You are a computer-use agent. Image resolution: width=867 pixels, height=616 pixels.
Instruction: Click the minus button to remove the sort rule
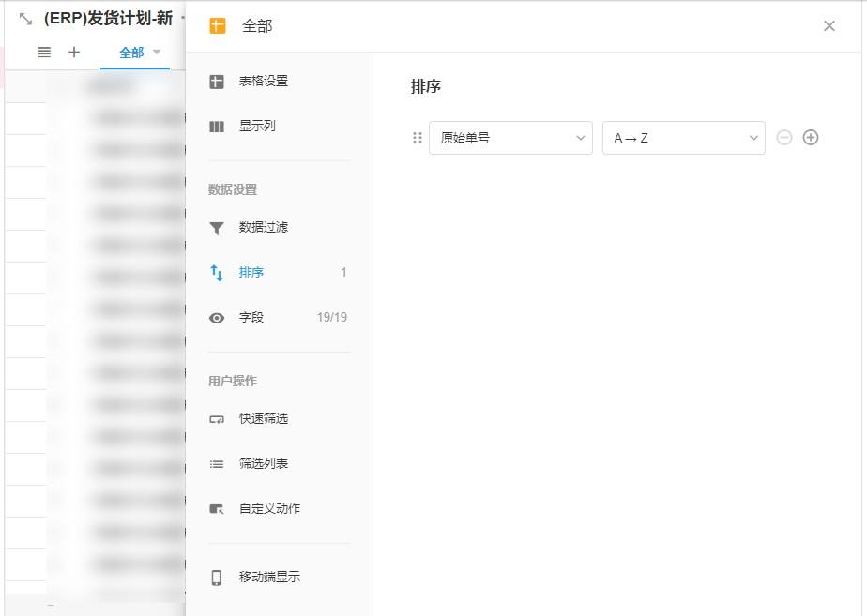(x=784, y=137)
